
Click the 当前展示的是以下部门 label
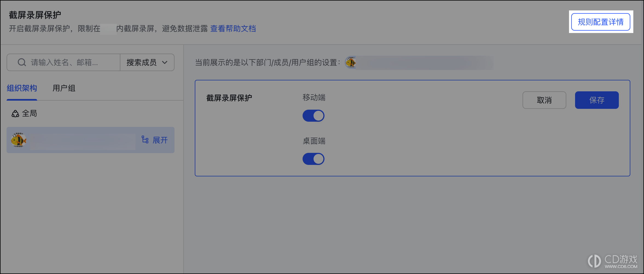click(267, 63)
